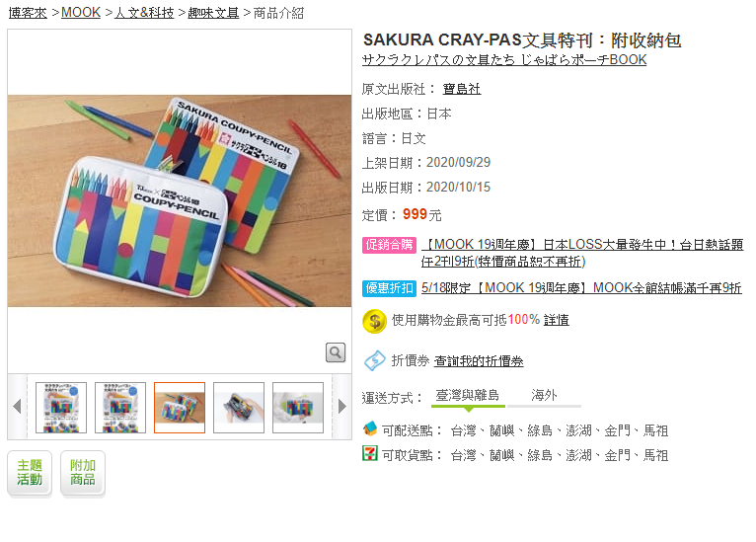This screenshot has width=756, height=542.
Task: Select the first magazine cover thumbnail
Action: 61,408
